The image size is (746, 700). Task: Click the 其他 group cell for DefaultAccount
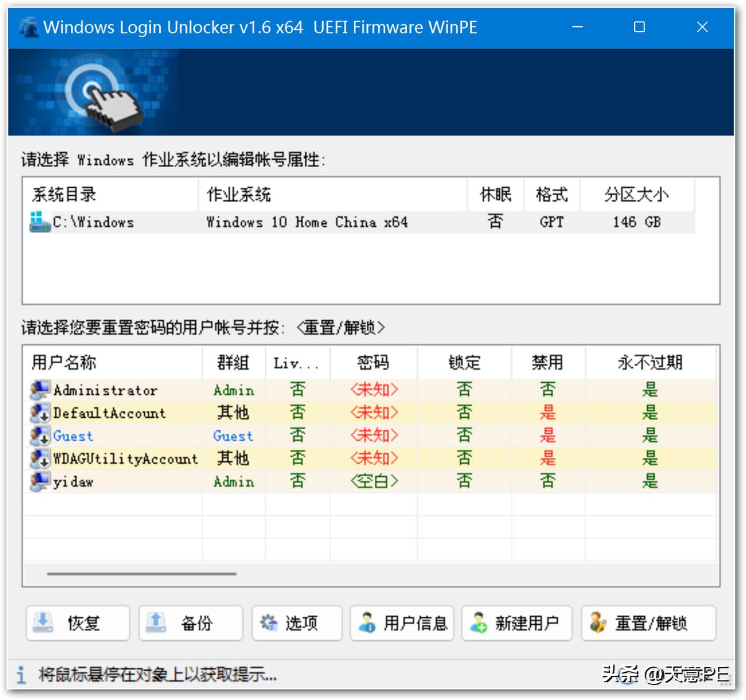pos(233,413)
